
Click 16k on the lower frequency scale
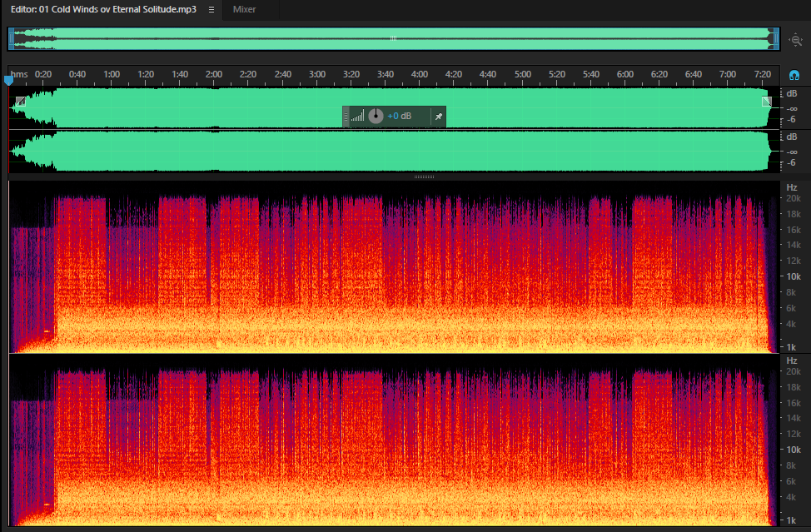tap(794, 403)
